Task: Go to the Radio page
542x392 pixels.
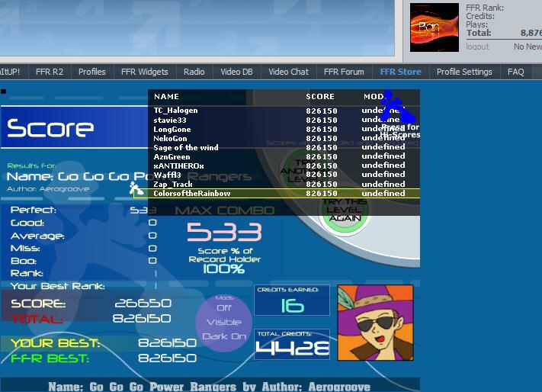Action: click(194, 72)
